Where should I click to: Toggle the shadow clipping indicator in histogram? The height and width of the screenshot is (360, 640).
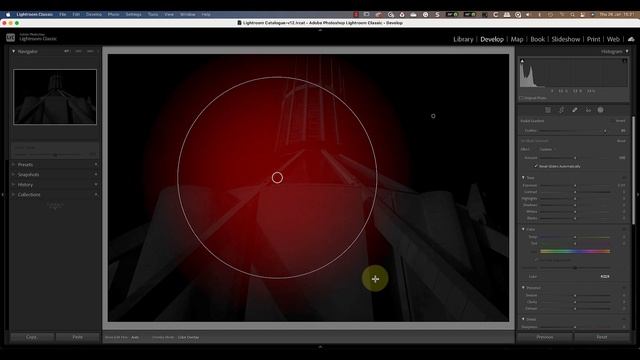pyautogui.click(x=522, y=61)
